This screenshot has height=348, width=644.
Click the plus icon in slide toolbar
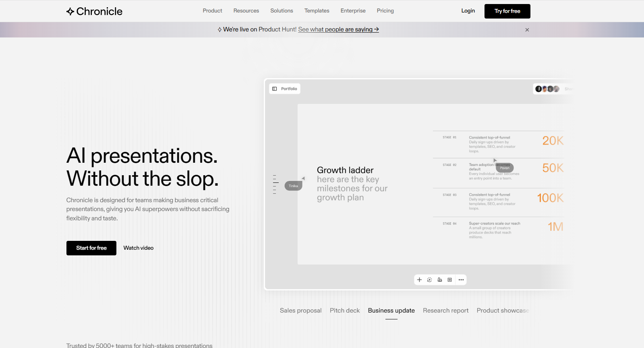tap(419, 280)
